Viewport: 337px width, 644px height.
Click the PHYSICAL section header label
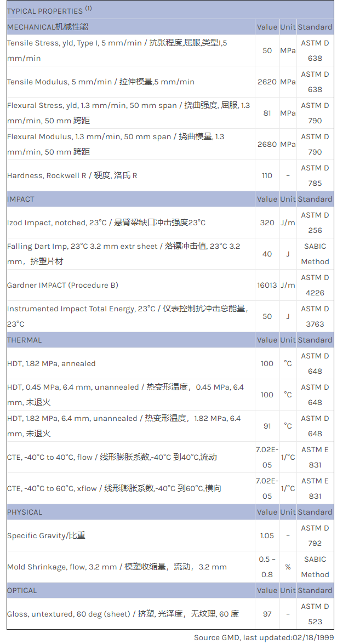pos(25,512)
